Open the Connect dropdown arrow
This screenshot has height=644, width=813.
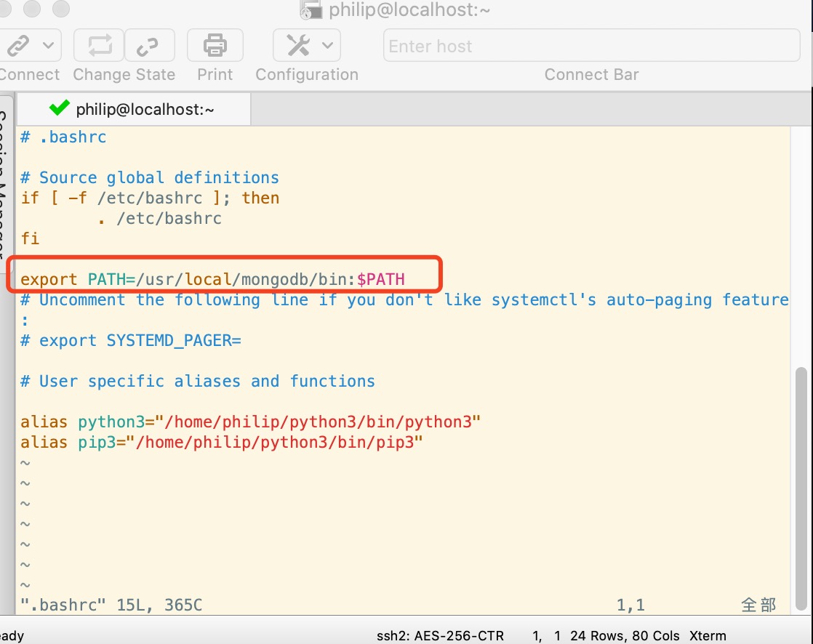[x=48, y=46]
